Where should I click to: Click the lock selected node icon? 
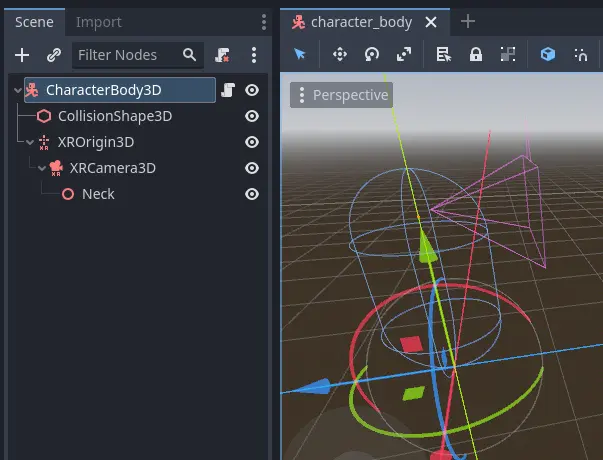[476, 55]
